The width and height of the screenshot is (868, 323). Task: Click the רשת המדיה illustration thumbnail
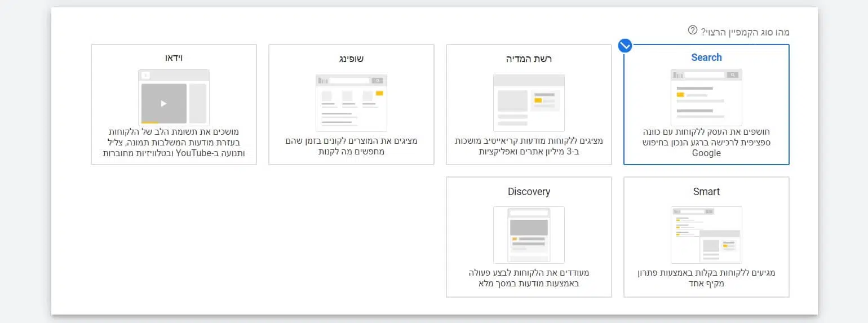[x=529, y=102]
